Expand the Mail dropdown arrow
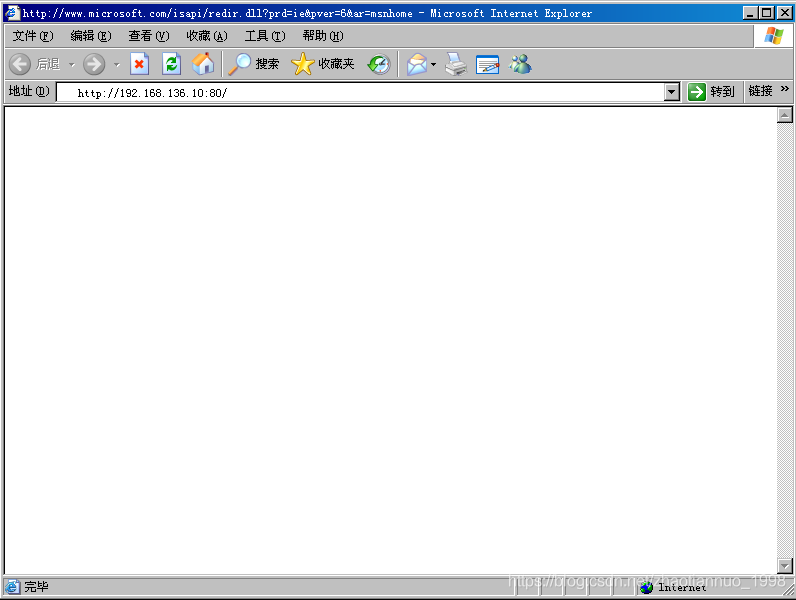The height and width of the screenshot is (600, 796). pyautogui.click(x=433, y=64)
